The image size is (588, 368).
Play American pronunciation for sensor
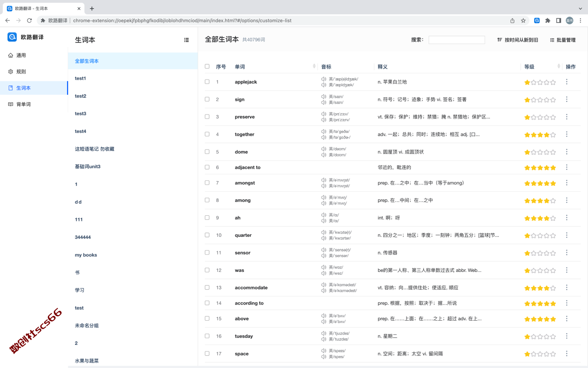(324, 256)
